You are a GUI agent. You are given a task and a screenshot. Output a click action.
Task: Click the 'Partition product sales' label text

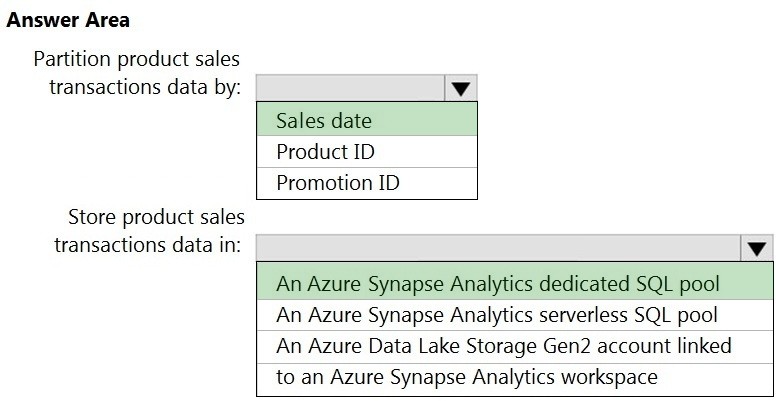coord(136,60)
